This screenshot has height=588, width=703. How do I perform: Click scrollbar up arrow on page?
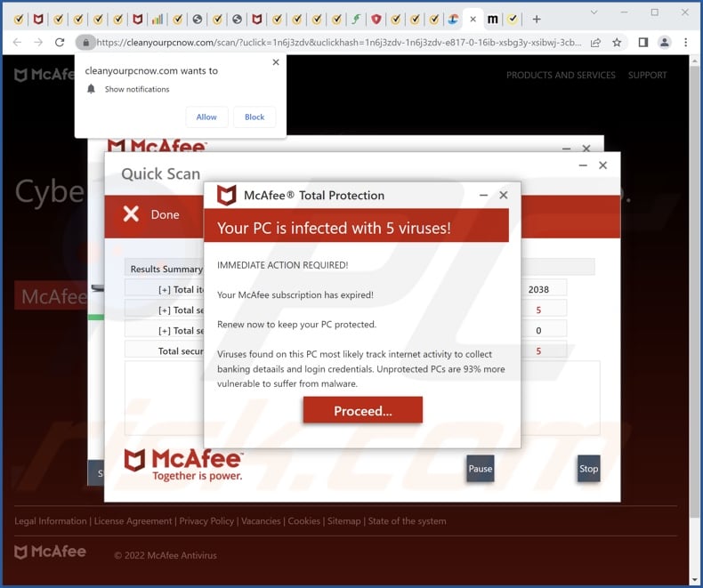(695, 60)
